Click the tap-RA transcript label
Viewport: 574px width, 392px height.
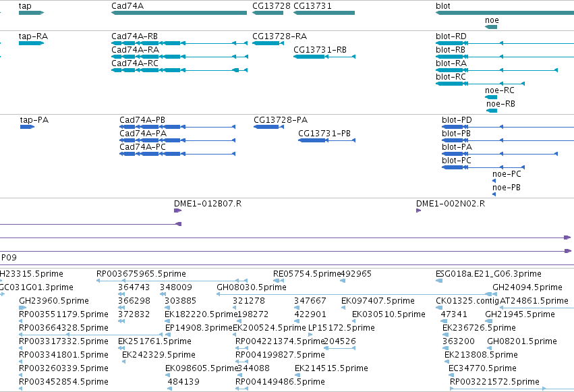point(33,36)
